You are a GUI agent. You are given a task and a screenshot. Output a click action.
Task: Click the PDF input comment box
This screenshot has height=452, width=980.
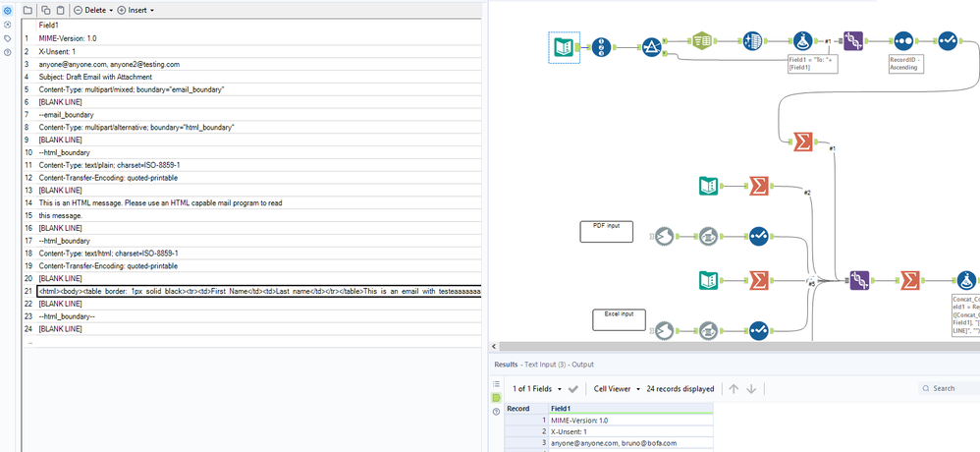pos(606,231)
